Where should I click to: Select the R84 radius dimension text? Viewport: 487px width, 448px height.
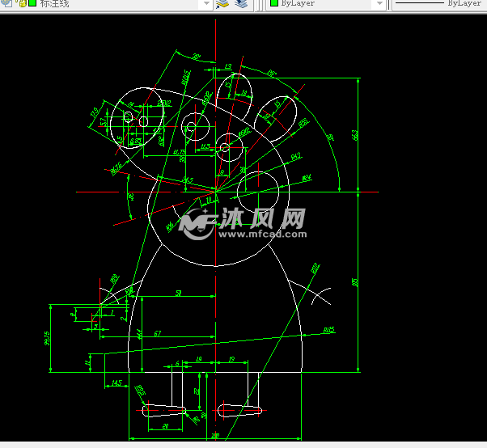[307, 178]
